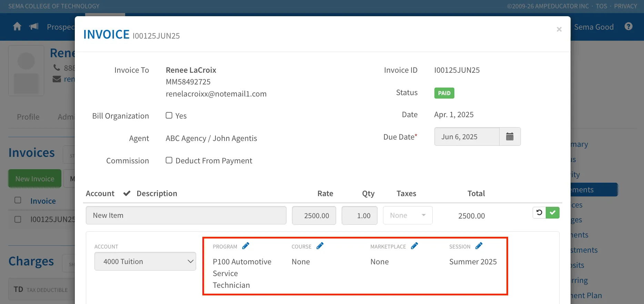Click the New Invoice button
The image size is (644, 304).
pos(35,179)
